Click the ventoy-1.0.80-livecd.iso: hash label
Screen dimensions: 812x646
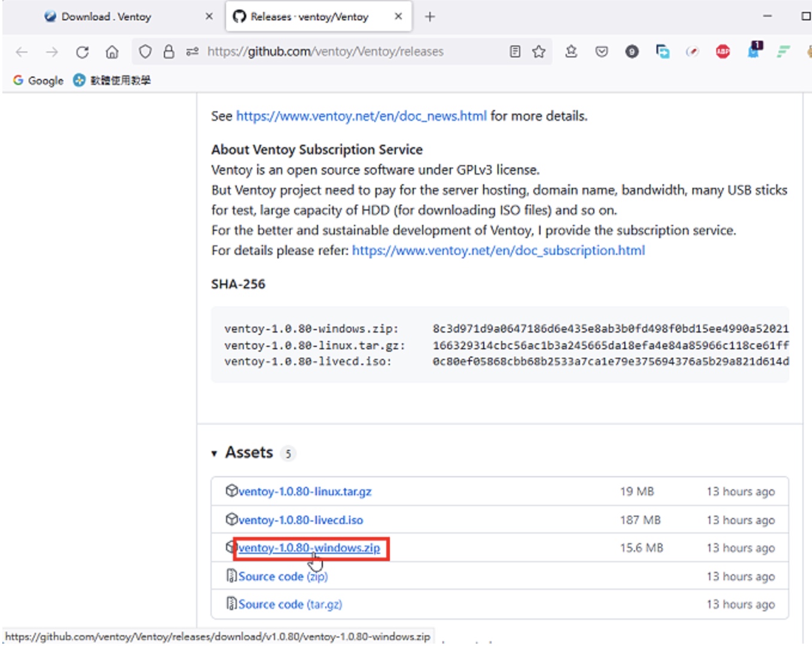[x=308, y=362]
